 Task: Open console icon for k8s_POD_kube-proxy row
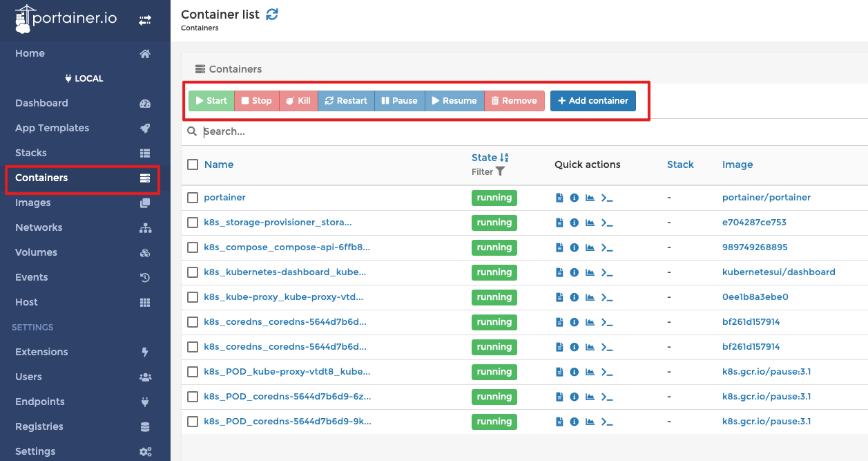[x=607, y=372]
